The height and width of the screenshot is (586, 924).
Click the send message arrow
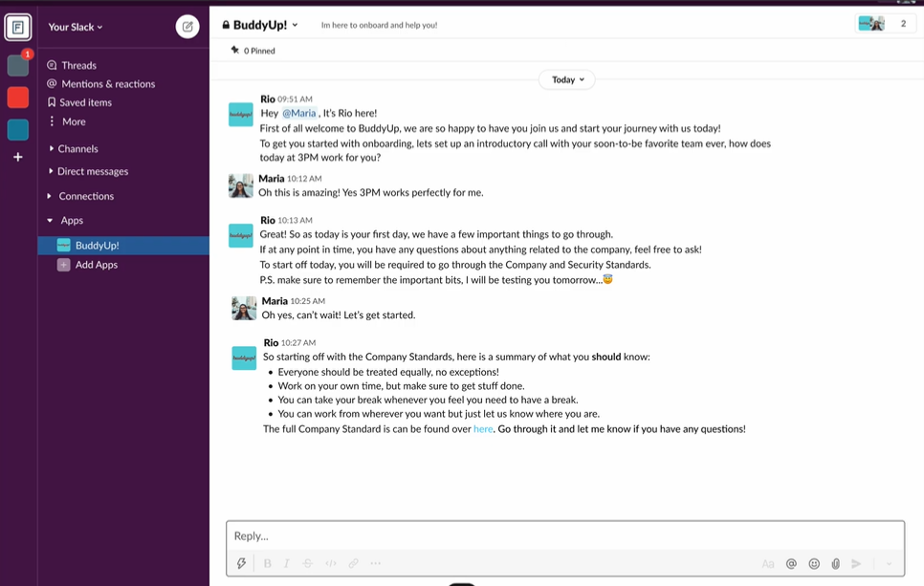[856, 564]
